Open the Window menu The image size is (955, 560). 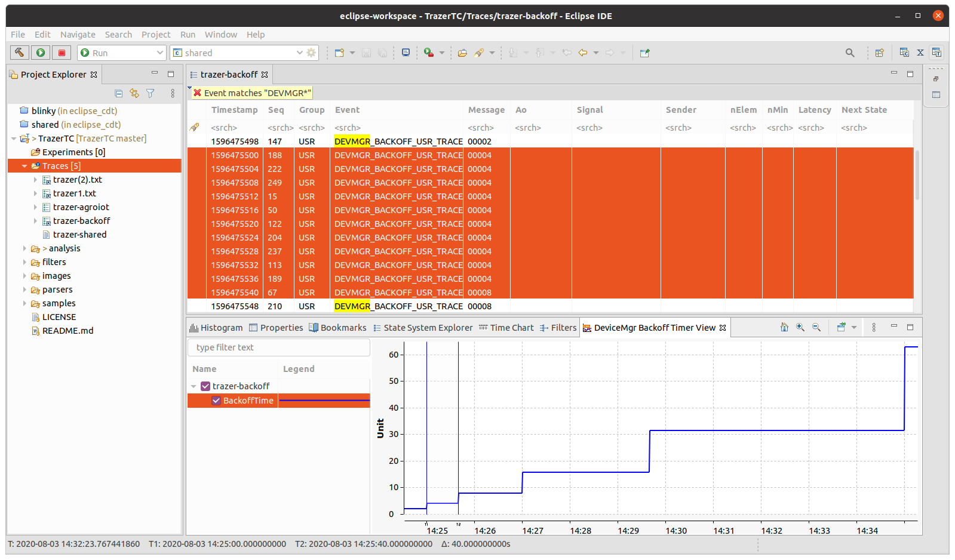coord(221,35)
